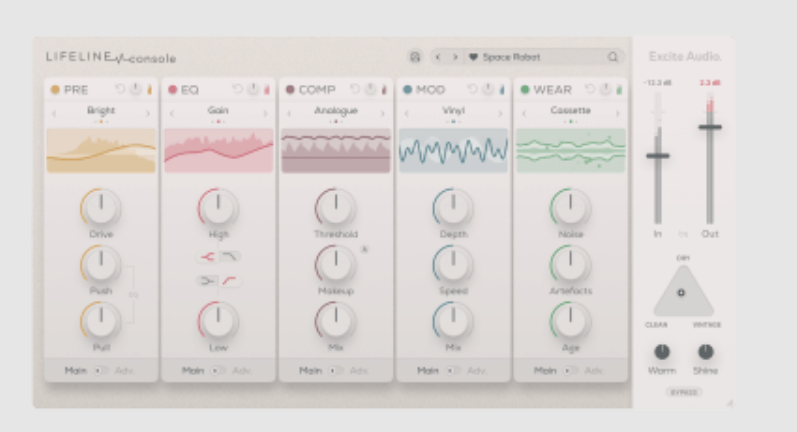Viewport: 797px width, 432px height.
Task: Toggle the MOD module power button
Action: [488, 89]
